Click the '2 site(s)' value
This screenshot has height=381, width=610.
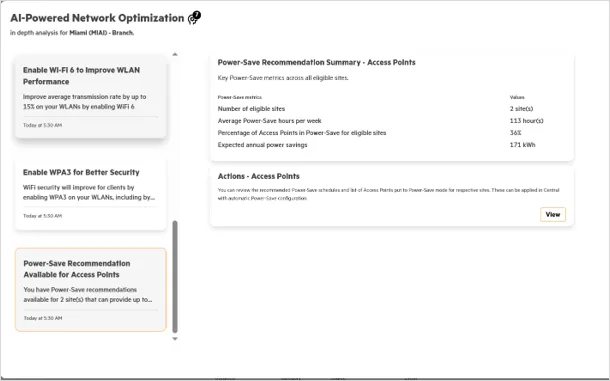[521, 109]
